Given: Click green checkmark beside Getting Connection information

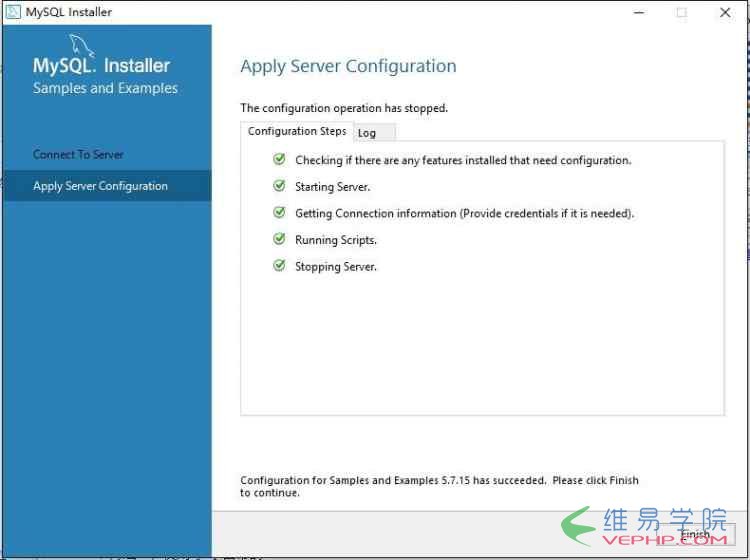Looking at the screenshot, I should pos(279,212).
